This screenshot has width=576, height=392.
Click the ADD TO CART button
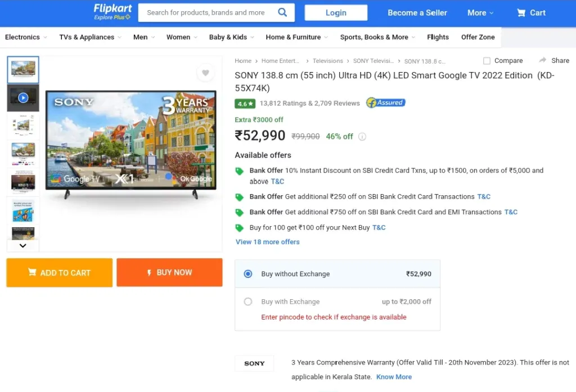pyautogui.click(x=60, y=273)
